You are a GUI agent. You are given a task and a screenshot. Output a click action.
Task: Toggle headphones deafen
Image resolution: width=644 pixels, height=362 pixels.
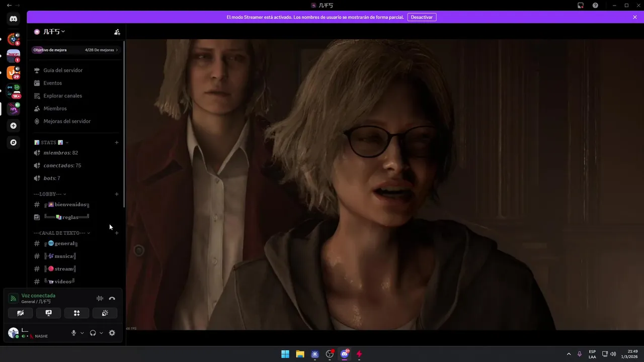point(93,333)
